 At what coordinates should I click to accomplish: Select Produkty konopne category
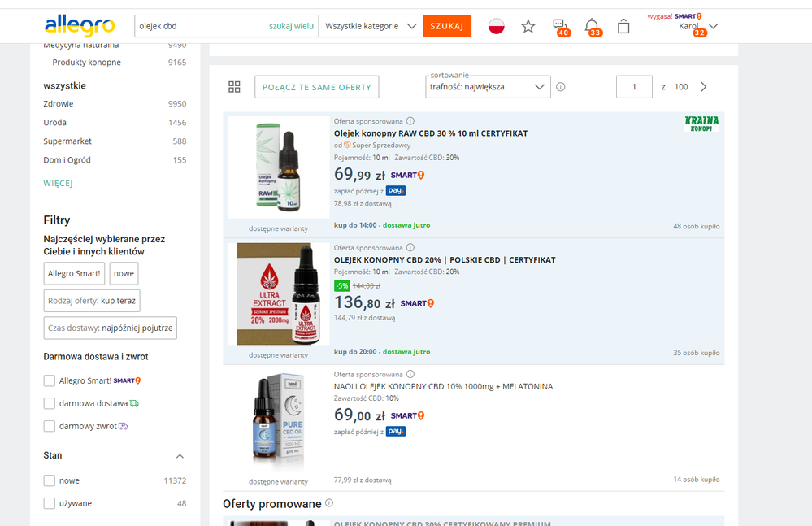pos(86,62)
